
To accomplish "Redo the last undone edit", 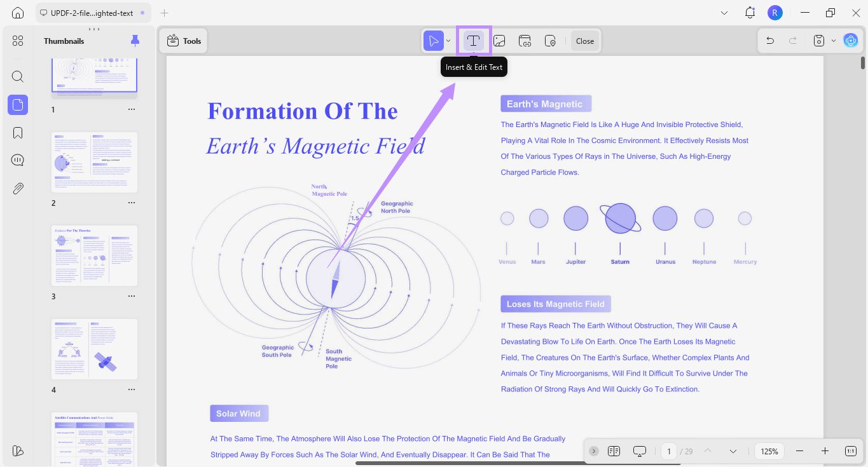I will (x=793, y=41).
